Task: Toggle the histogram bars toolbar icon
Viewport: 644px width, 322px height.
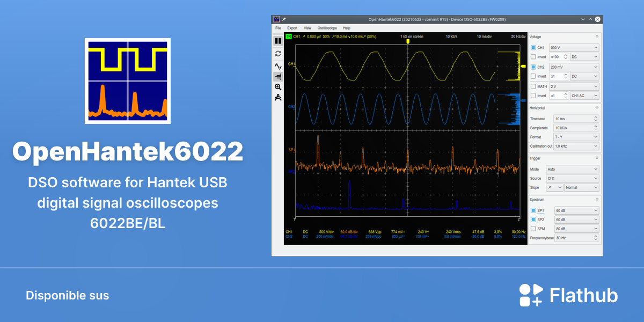Action: (x=278, y=76)
